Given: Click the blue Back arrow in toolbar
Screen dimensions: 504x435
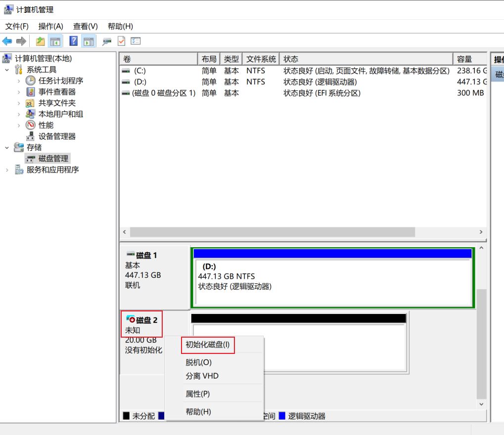Looking at the screenshot, I should tap(7, 42).
